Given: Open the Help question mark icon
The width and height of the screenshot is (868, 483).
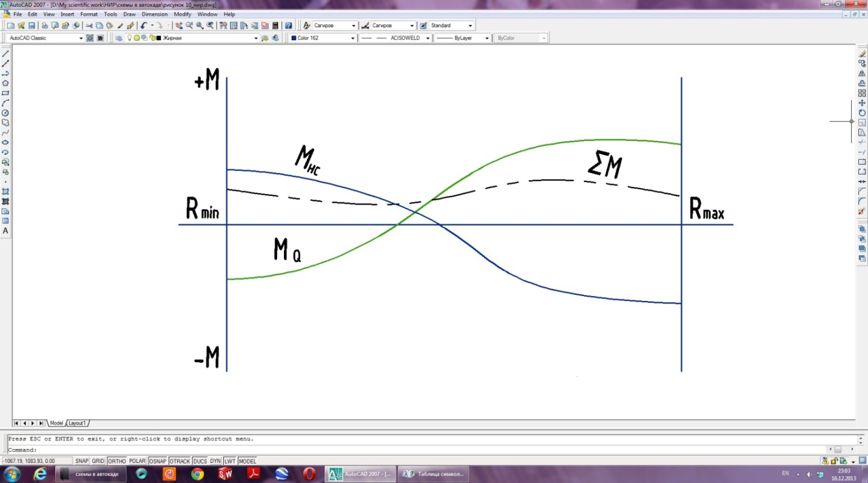Looking at the screenshot, I should (x=289, y=25).
